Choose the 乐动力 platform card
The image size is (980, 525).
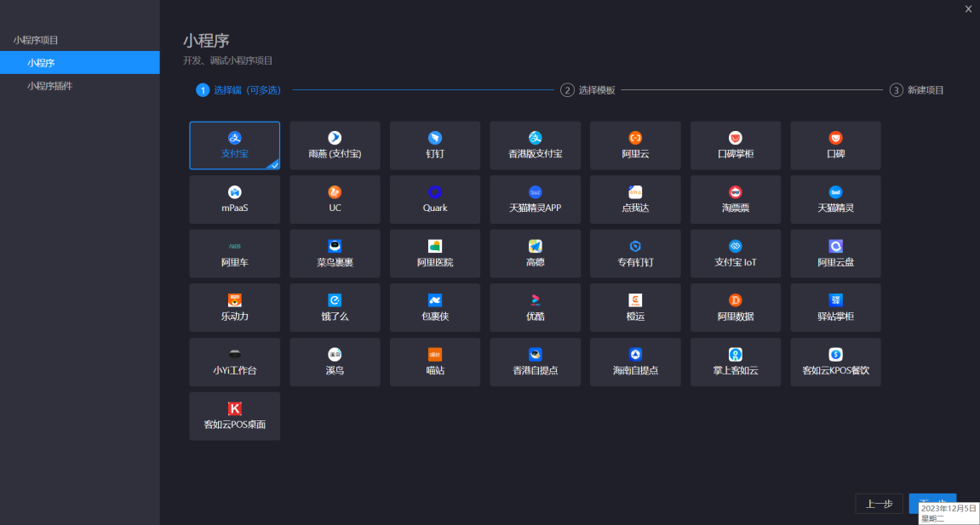(234, 308)
